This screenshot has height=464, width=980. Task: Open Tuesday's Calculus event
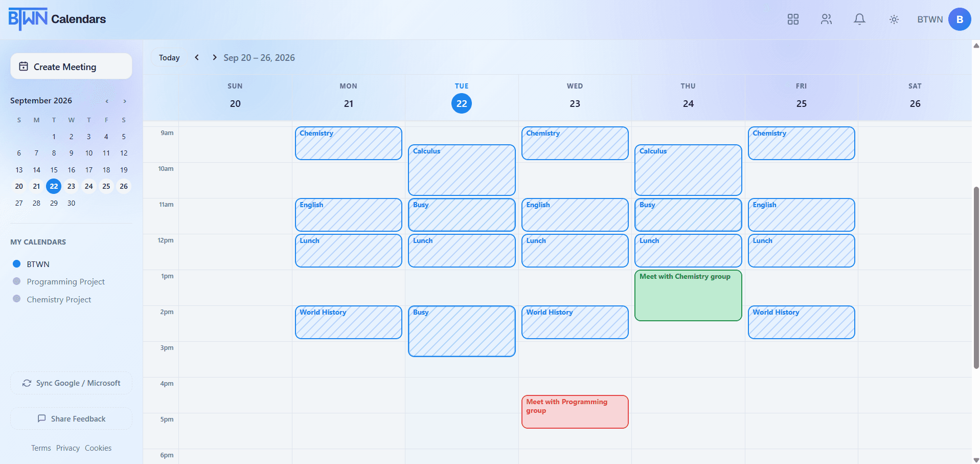(x=462, y=170)
